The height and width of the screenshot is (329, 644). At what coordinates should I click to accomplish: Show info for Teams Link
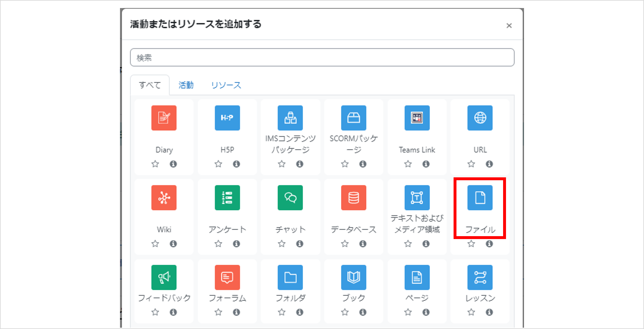click(x=426, y=164)
